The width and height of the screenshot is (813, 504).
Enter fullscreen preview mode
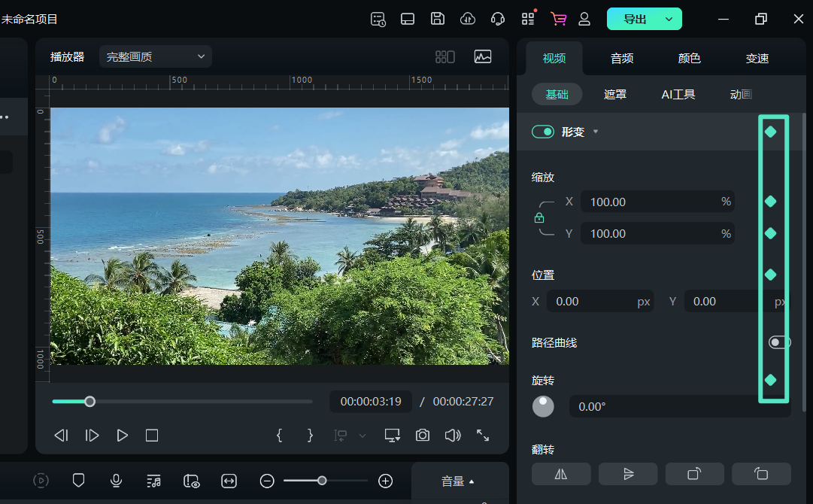pyautogui.click(x=483, y=436)
